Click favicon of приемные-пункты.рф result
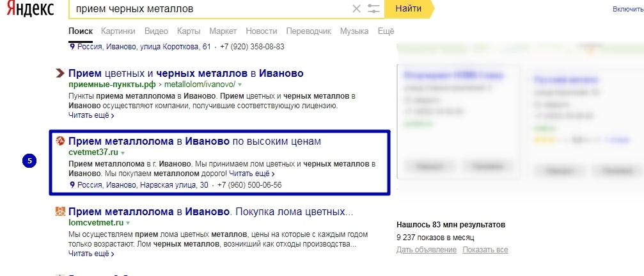 point(60,74)
